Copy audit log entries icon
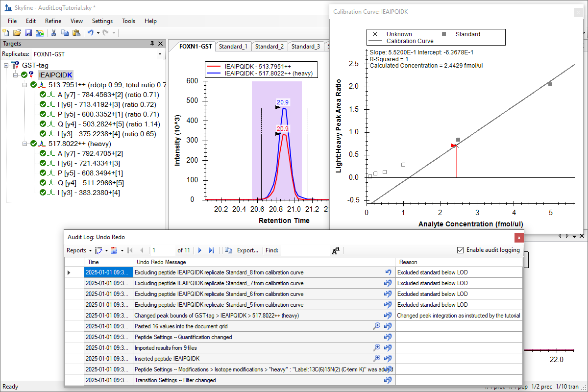The width and height of the screenshot is (588, 392). tap(228, 250)
